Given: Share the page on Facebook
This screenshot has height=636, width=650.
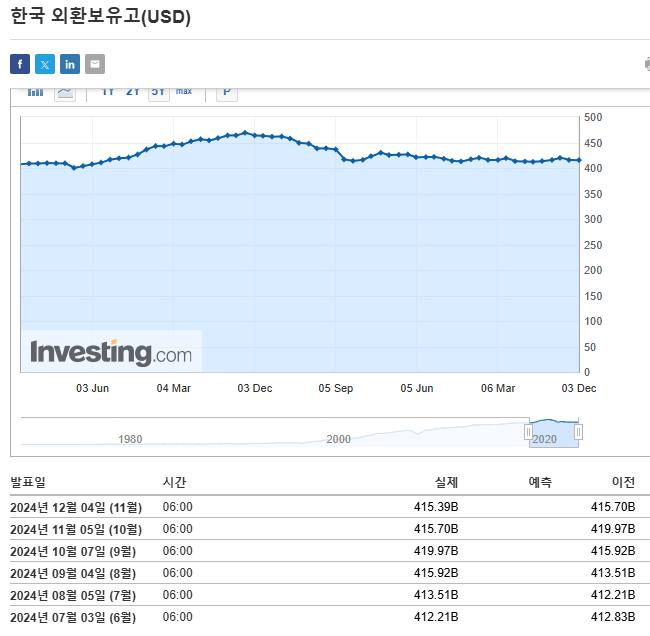Looking at the screenshot, I should pyautogui.click(x=20, y=65).
